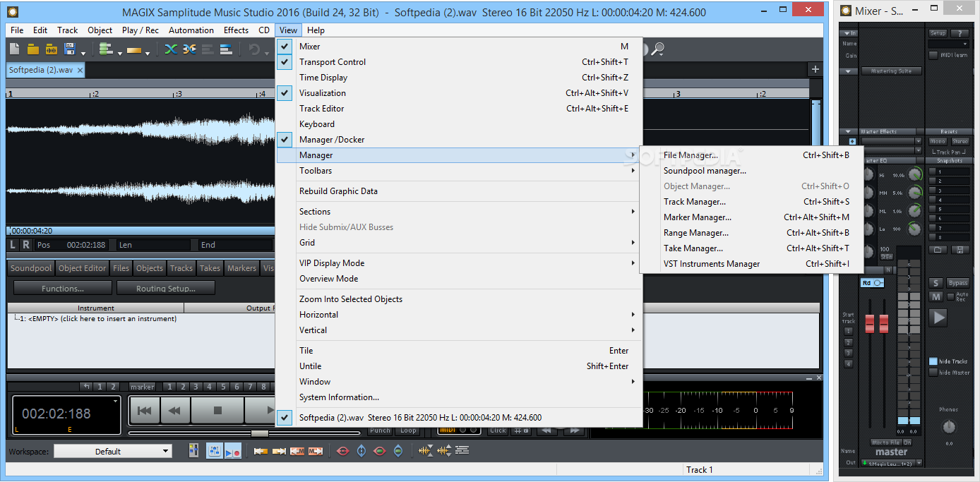The image size is (980, 482).
Task: Click the Hi EQ green knob in mixer
Action: 915,174
